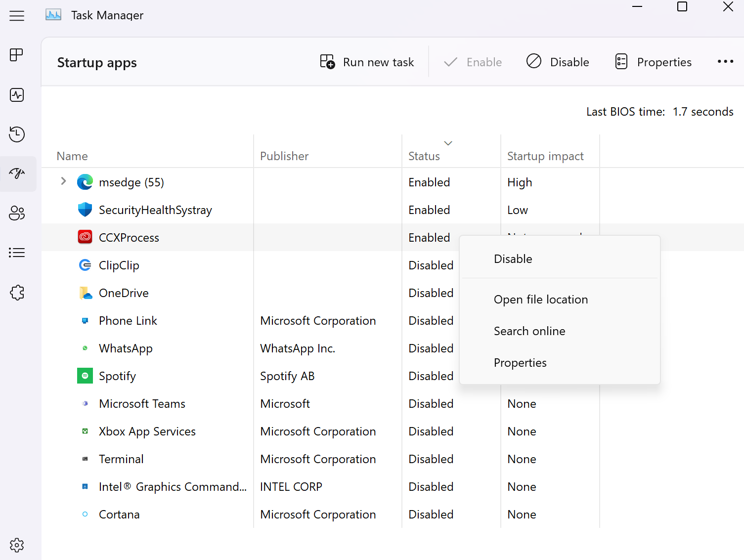Click the Enable toolbar button
The height and width of the screenshot is (560, 744).
tap(473, 62)
